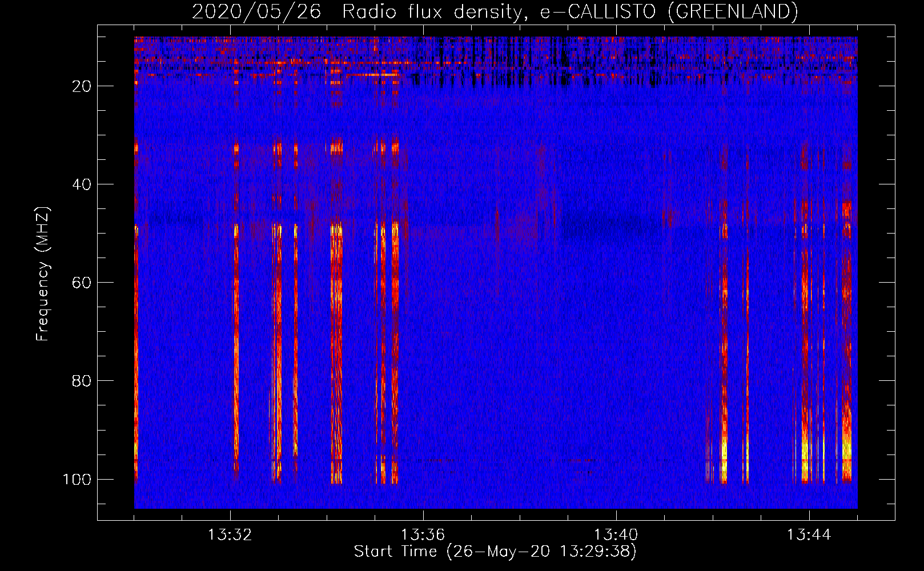
Task: Click the 'Start Time (26-May-20 13:29:38)' axis label
Action: (495, 551)
